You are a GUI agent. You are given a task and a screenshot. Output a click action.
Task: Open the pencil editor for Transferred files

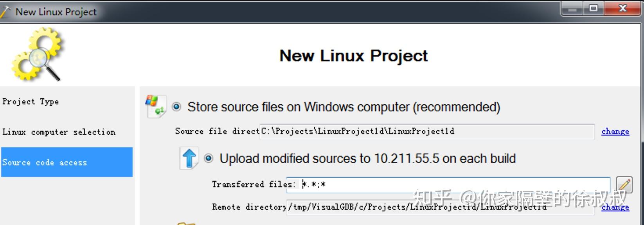[624, 184]
